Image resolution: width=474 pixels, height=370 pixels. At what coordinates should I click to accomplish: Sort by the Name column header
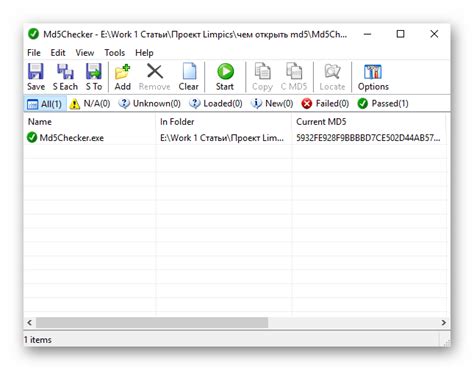pyautogui.click(x=90, y=122)
